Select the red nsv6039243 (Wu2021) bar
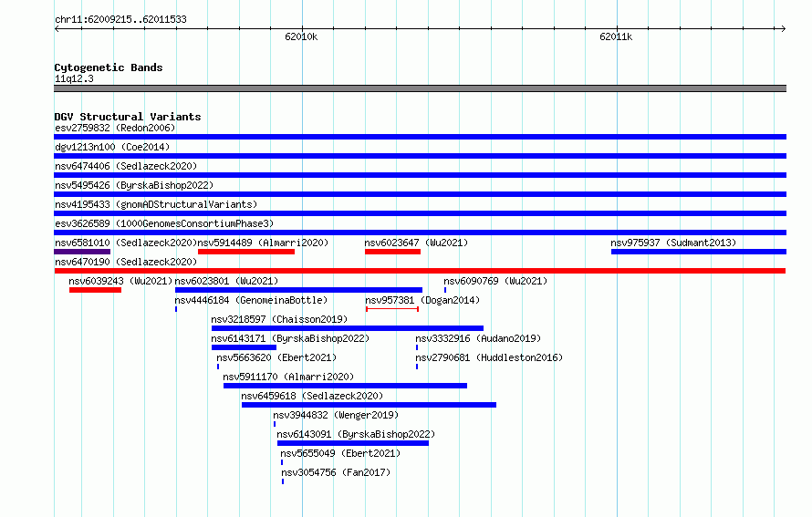The width and height of the screenshot is (812, 517). [95, 290]
